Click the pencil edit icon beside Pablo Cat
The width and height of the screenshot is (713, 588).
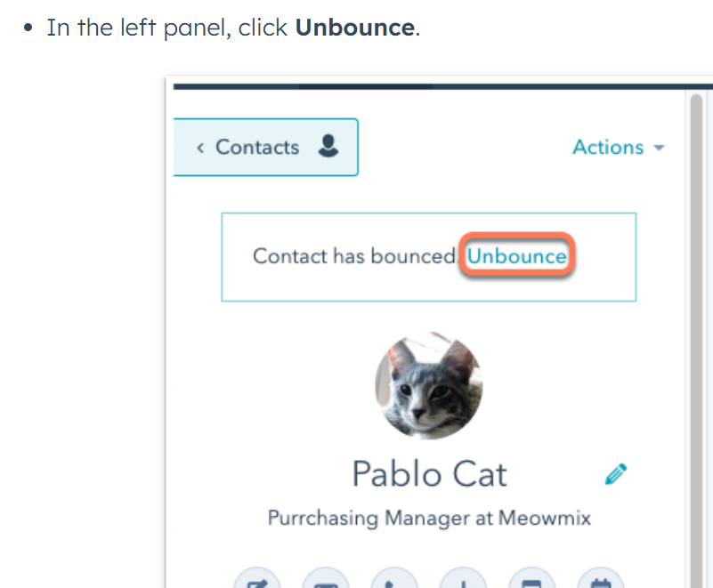(615, 473)
